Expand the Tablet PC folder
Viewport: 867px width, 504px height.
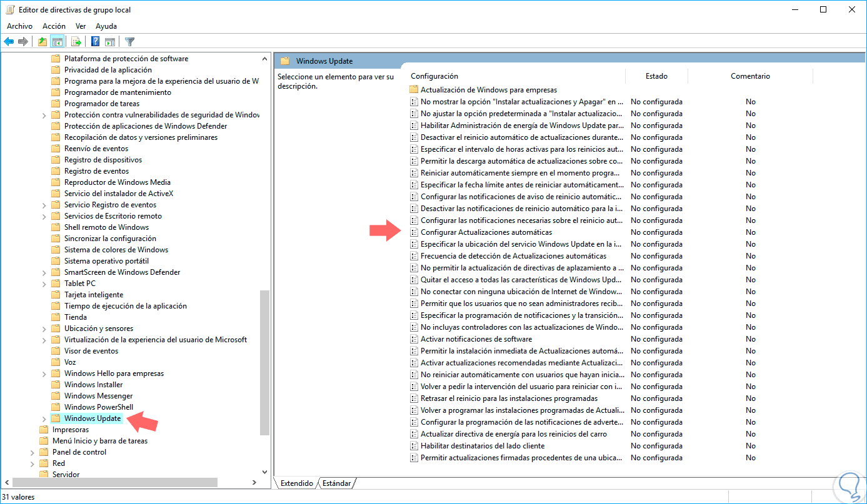coord(44,284)
